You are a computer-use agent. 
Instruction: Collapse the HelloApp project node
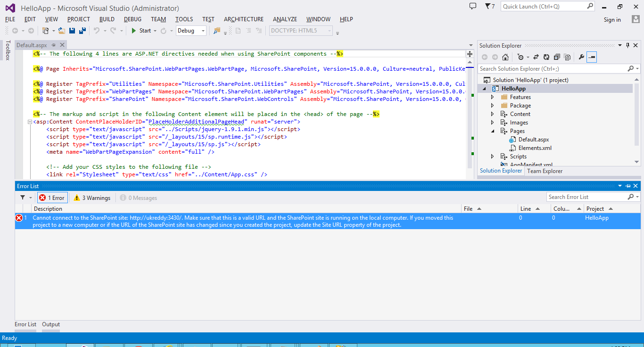pyautogui.click(x=484, y=89)
